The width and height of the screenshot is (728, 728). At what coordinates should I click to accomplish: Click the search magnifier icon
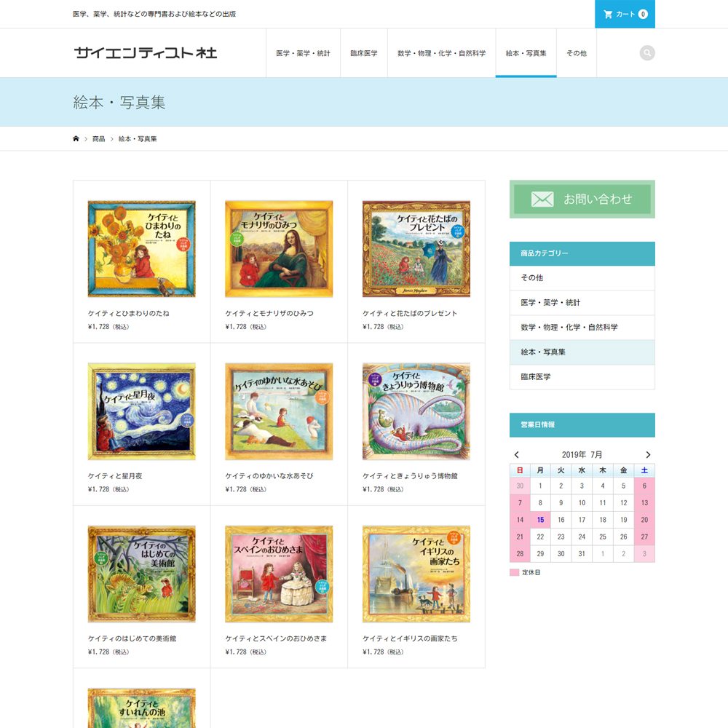[x=647, y=53]
